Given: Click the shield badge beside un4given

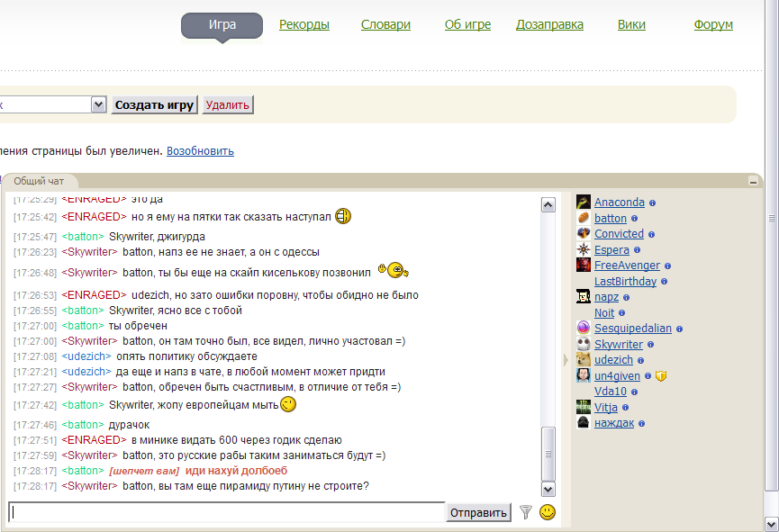Looking at the screenshot, I should point(661,376).
